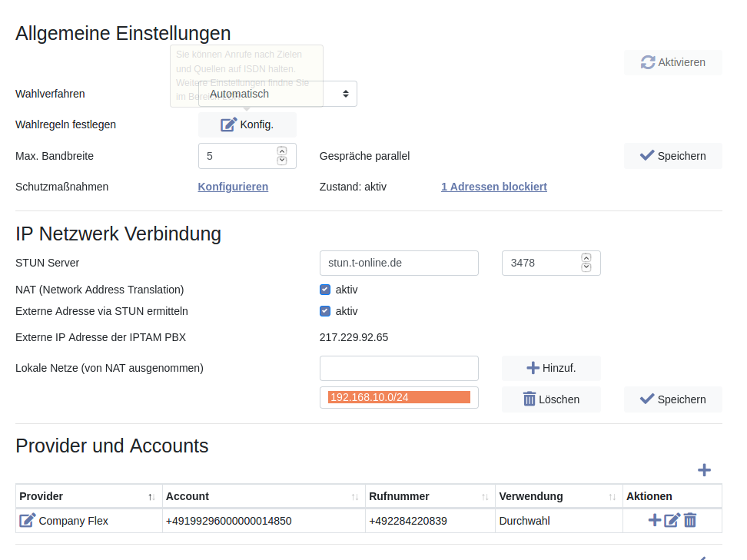Click the edit icon beside Company Flex
747x560 pixels.
[x=28, y=521]
